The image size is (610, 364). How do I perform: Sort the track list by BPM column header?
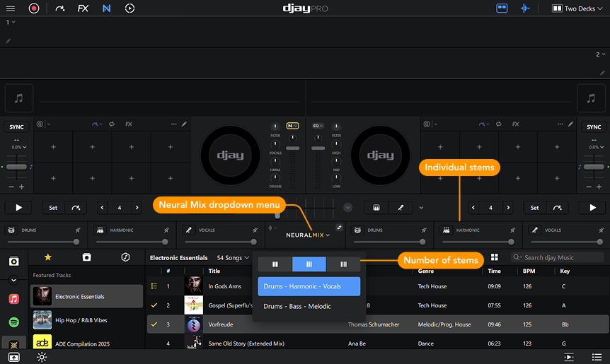tap(529, 271)
